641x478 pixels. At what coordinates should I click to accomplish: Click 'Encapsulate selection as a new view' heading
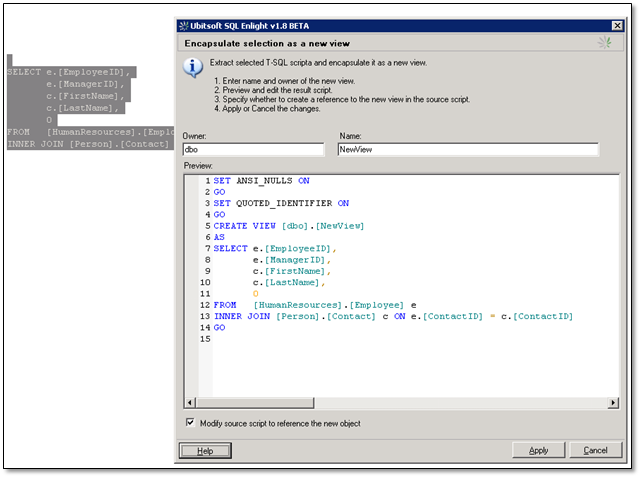(x=267, y=43)
